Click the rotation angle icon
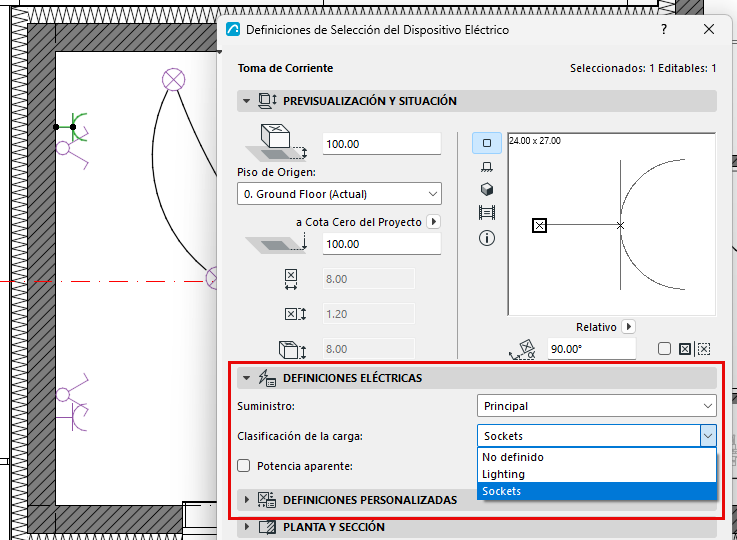The width and height of the screenshot is (737, 540). click(x=523, y=350)
